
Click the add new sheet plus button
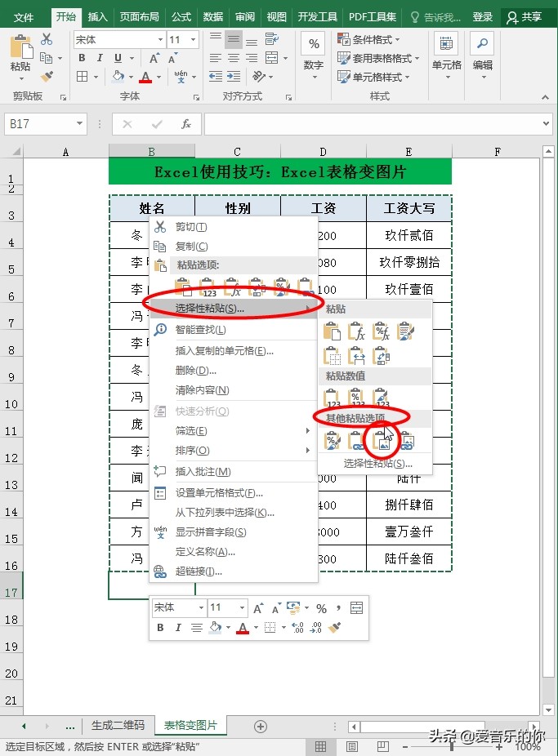pyautogui.click(x=261, y=727)
